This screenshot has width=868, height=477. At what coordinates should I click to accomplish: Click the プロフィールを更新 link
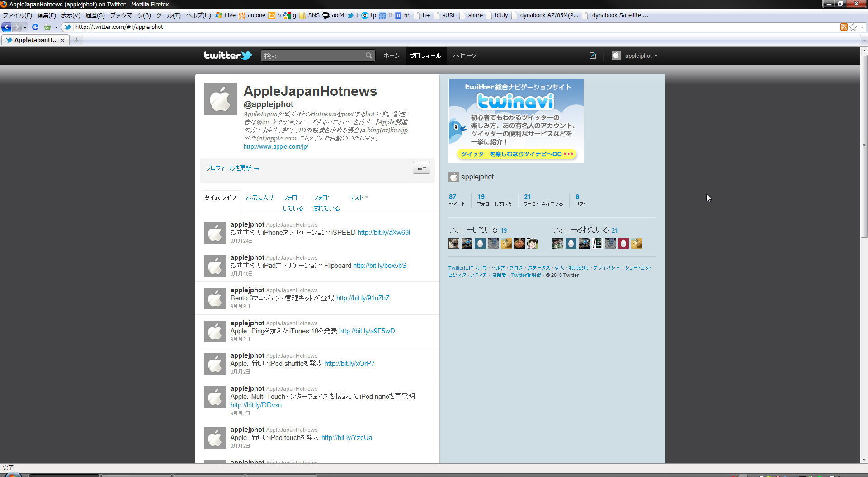[x=232, y=168]
